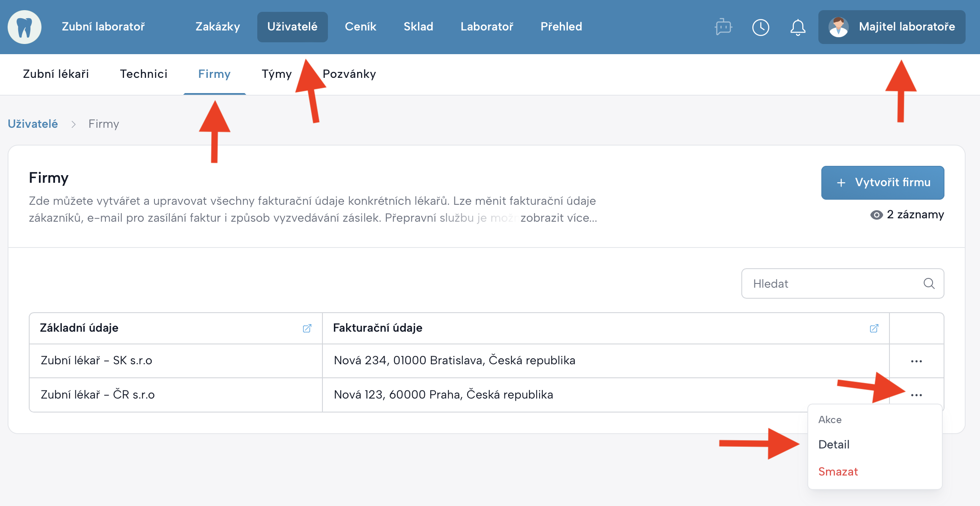Follow the Uživatelé breadcrumb link
The height and width of the screenshot is (506, 980).
point(33,124)
